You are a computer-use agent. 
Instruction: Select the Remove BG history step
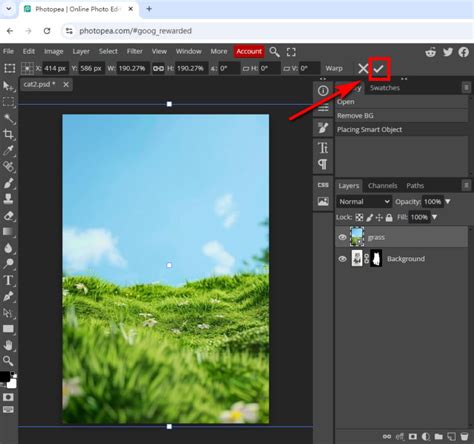click(x=402, y=116)
